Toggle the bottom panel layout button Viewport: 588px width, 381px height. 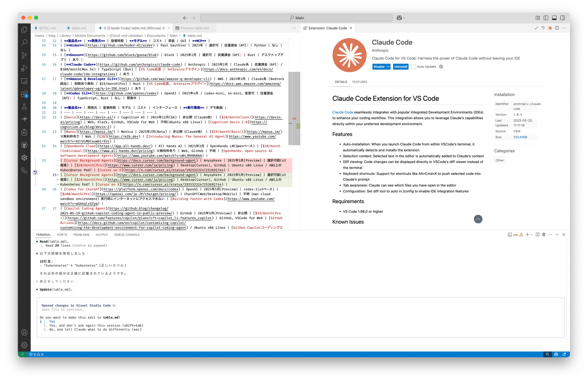point(554,18)
